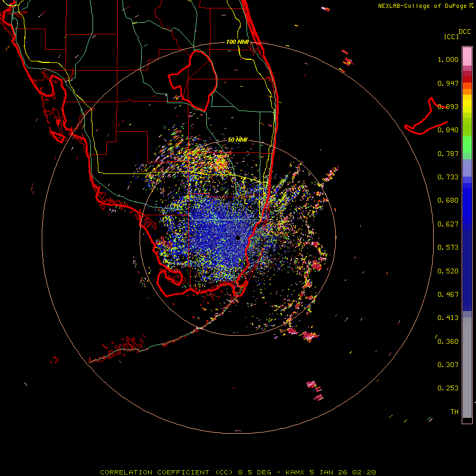
Task: Click the 0.360 scale label
Action: pyautogui.click(x=448, y=342)
